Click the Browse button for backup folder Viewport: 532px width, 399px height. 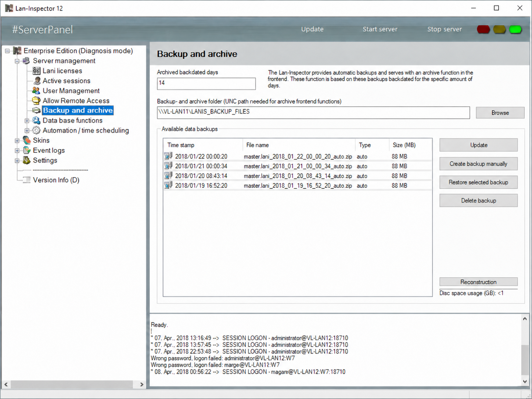point(500,113)
